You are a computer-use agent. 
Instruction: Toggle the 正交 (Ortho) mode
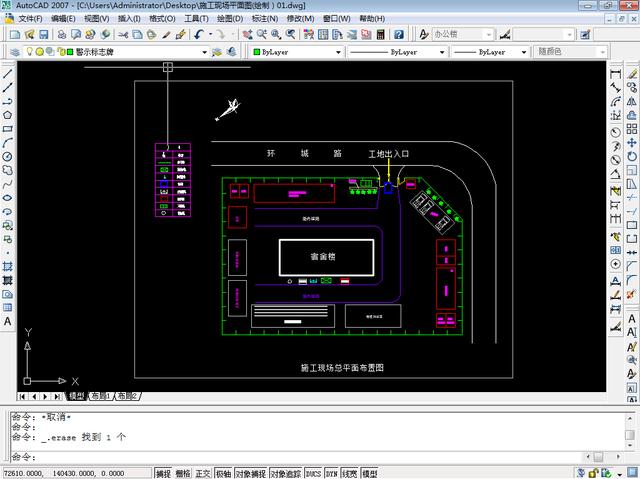[203, 473]
